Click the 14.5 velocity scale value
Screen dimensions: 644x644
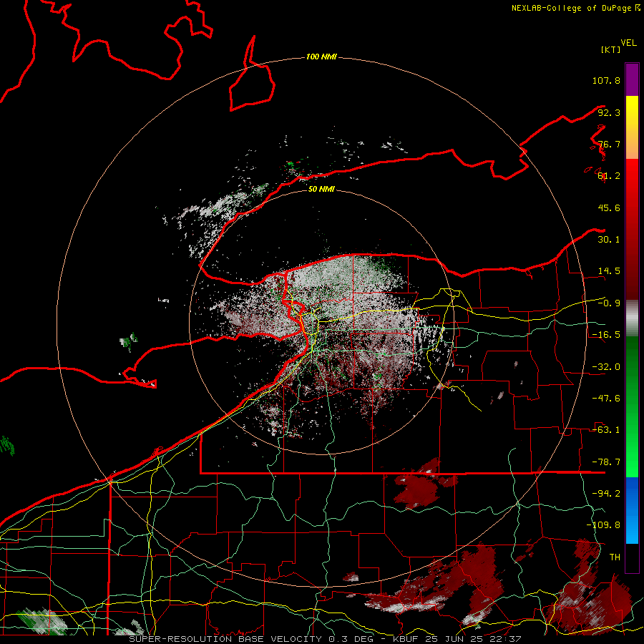609,271
